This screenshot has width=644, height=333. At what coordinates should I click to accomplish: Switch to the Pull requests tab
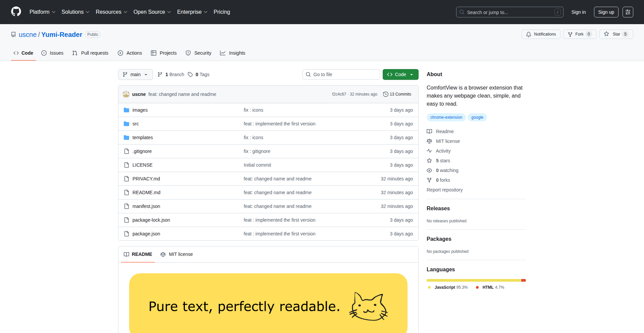pyautogui.click(x=90, y=53)
